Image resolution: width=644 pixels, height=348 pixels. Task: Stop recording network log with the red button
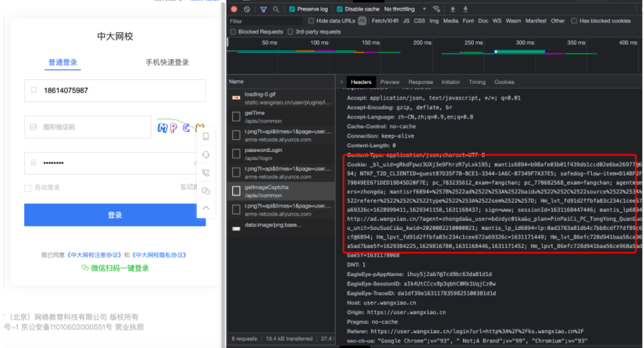(x=234, y=9)
